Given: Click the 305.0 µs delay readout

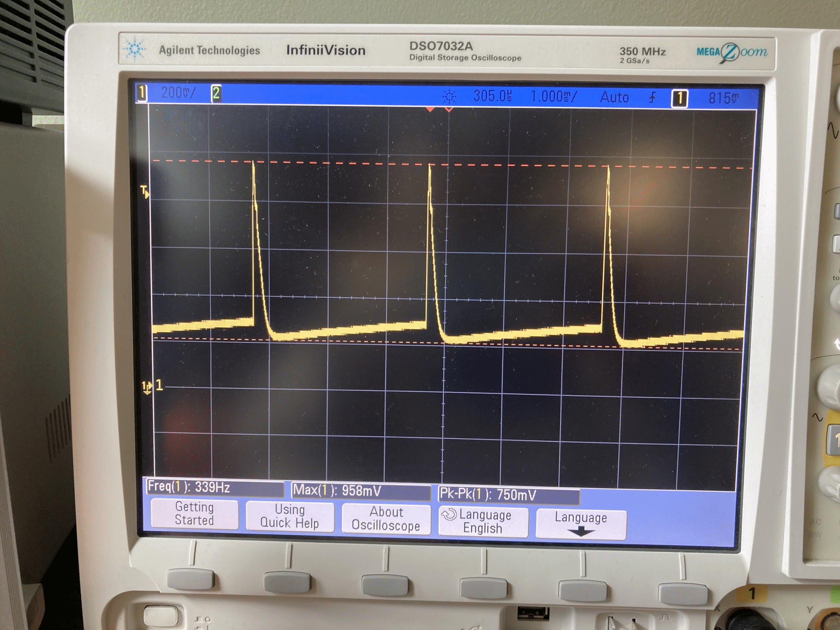Looking at the screenshot, I should click(x=492, y=96).
